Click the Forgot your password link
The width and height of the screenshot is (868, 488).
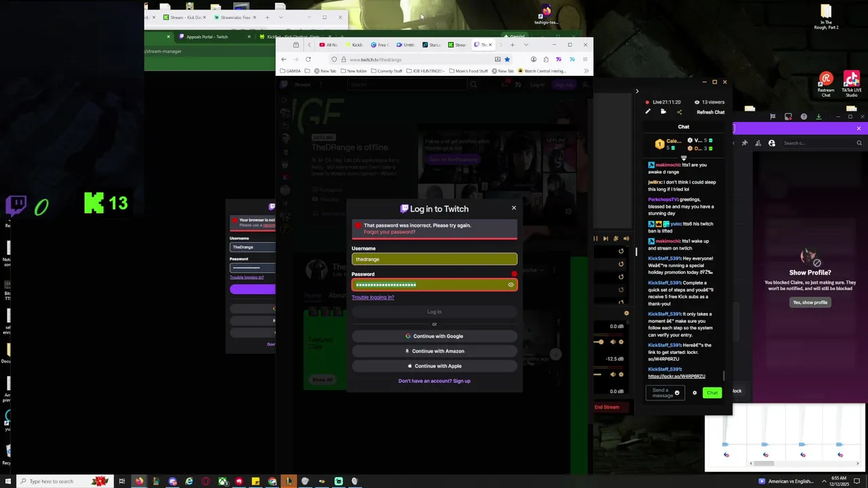389,232
